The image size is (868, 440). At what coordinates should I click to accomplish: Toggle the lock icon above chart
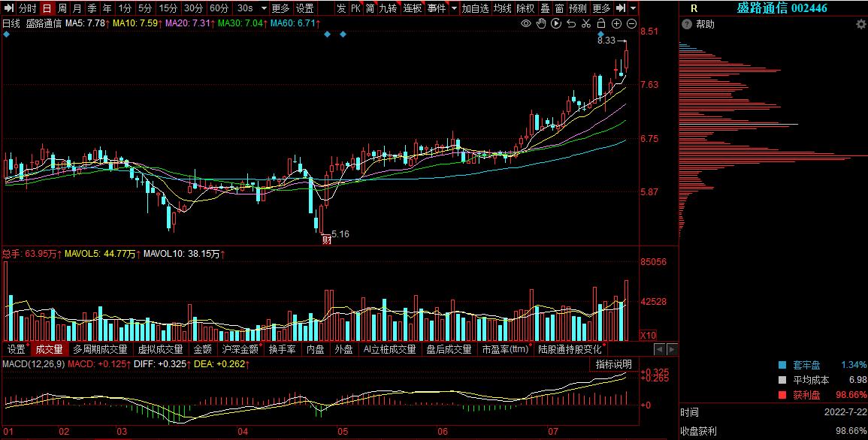point(601,23)
